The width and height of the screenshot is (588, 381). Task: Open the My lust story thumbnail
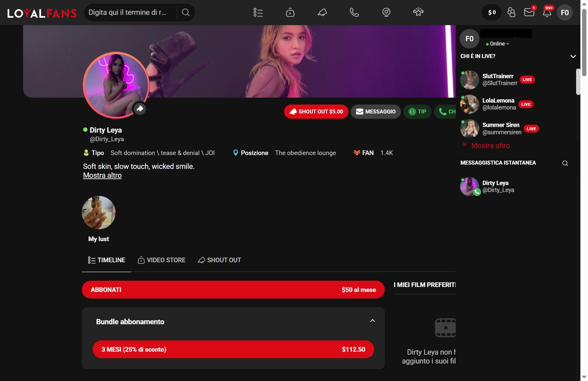click(x=99, y=213)
